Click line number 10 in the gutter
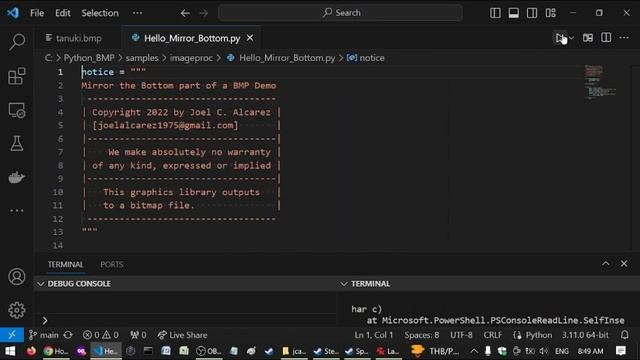 tap(58, 192)
